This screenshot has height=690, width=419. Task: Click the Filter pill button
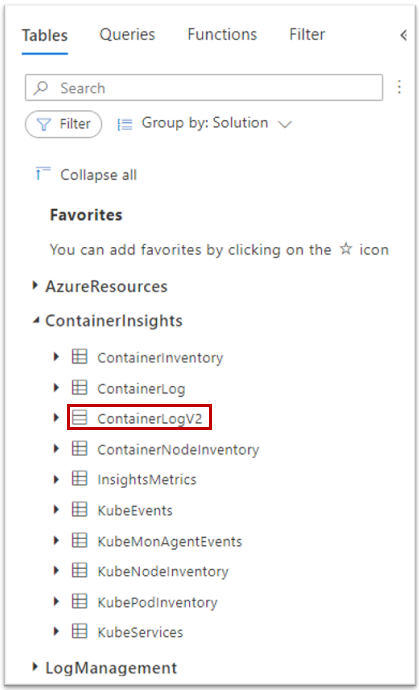pyautogui.click(x=64, y=124)
